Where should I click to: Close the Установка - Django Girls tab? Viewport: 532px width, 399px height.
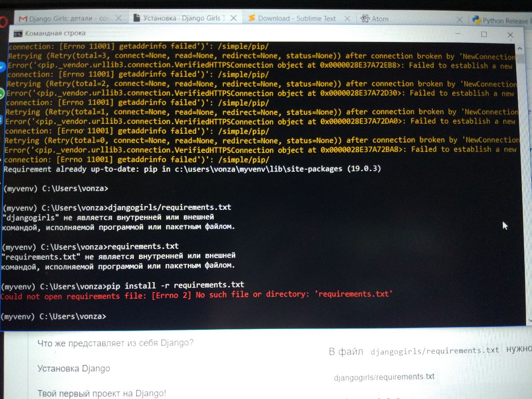pyautogui.click(x=234, y=18)
